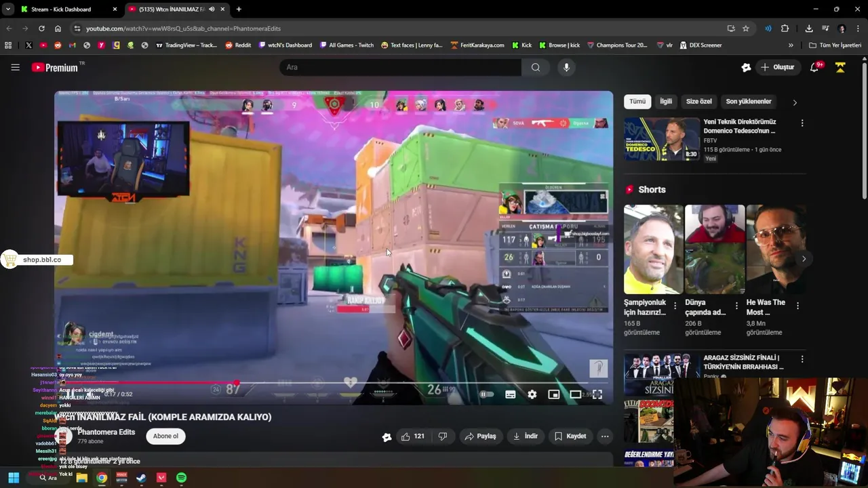Open options for He Was The Most short
Viewport: 868px width, 488px height.
797,306
